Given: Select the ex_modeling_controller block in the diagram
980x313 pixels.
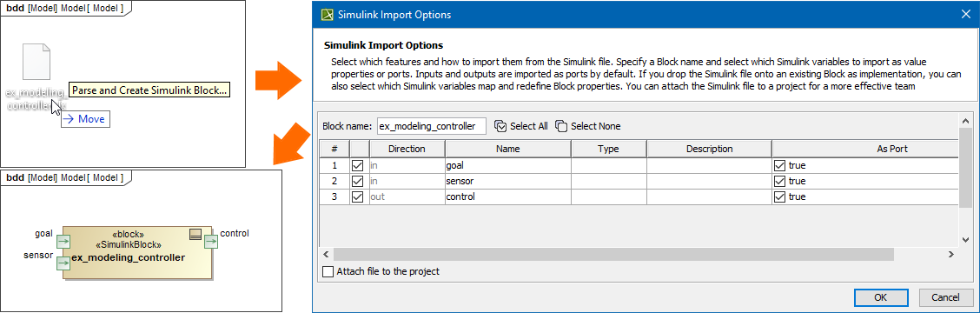Looking at the screenshot, I should tap(137, 252).
